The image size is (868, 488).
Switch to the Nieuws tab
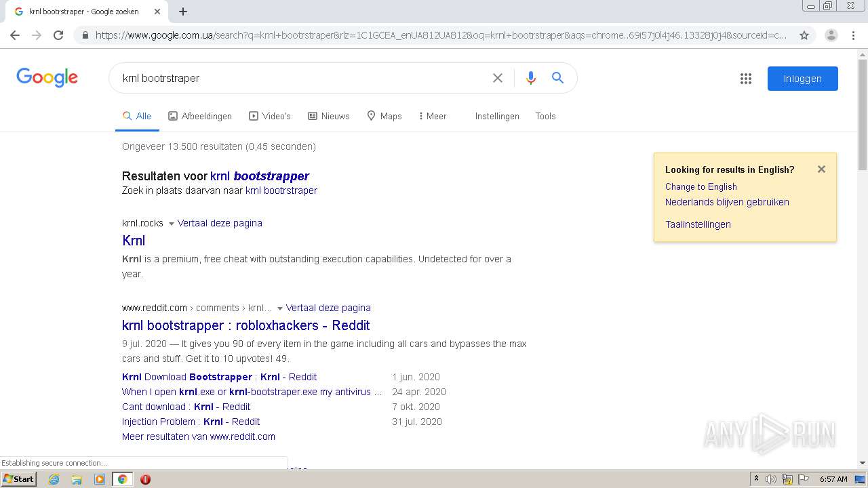point(329,116)
